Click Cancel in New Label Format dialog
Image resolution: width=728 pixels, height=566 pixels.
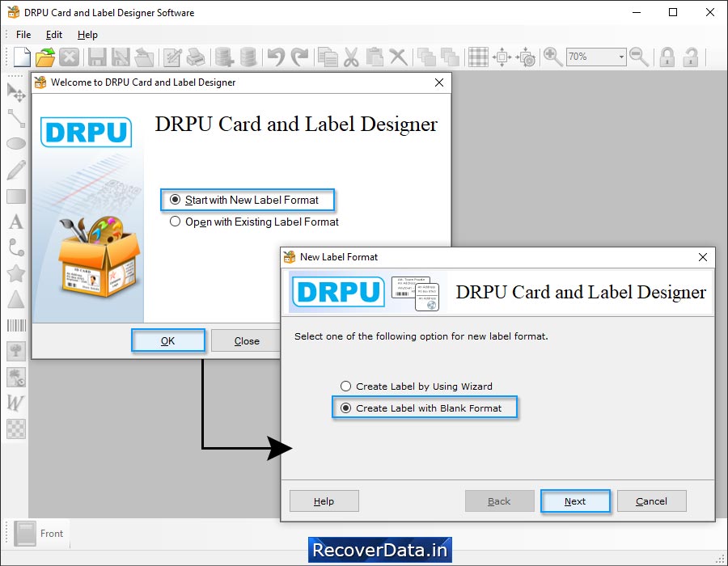coord(651,501)
